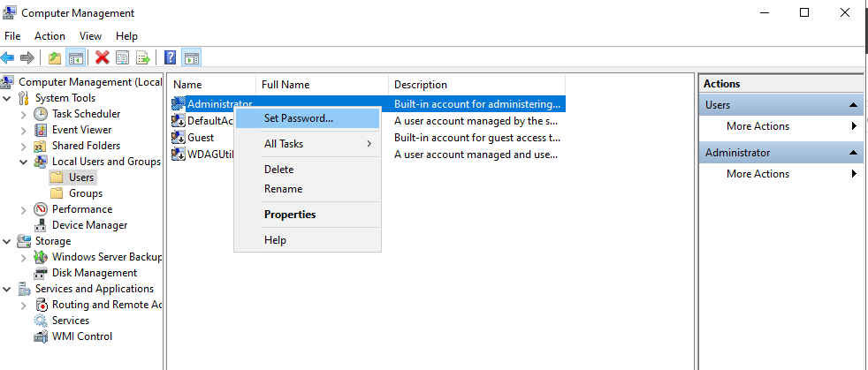Click the red X Delete toolbar icon
Image resolution: width=868 pixels, height=370 pixels.
(102, 57)
